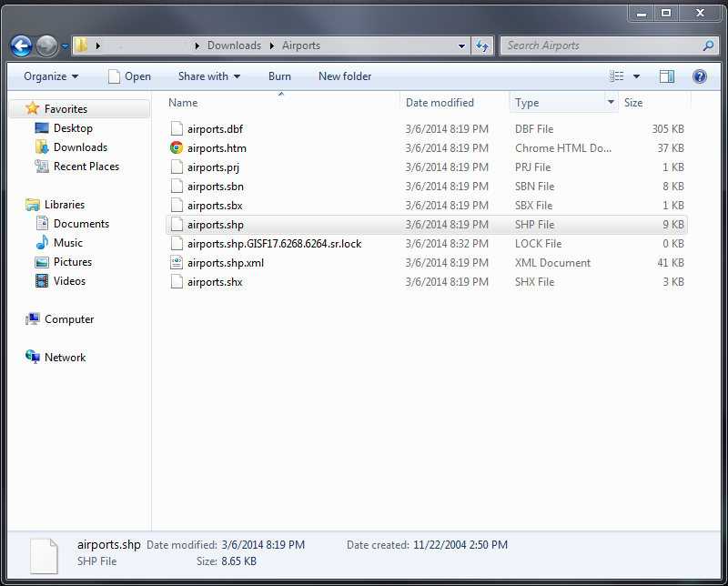The image size is (728, 586).
Task: Open Help with the question mark icon
Action: click(699, 76)
